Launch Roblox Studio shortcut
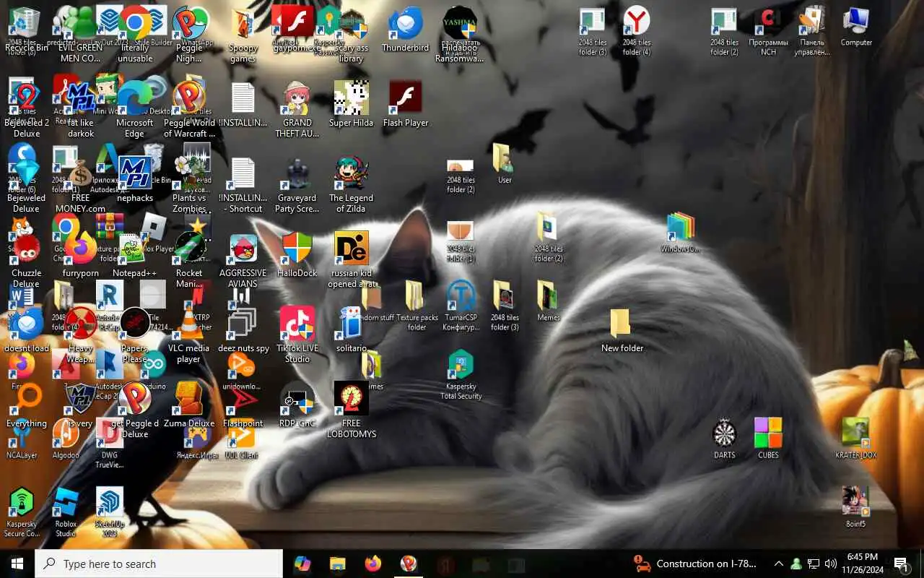Screen dimensions: 924x578 (66, 512)
